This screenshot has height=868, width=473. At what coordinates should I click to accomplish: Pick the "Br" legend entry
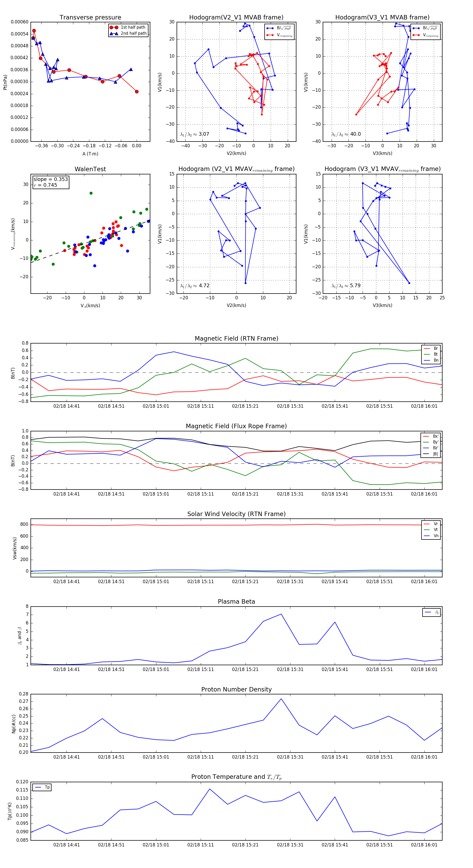pos(431,349)
